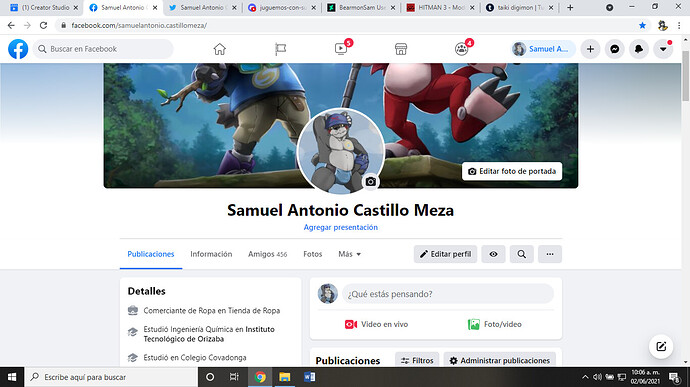
Task: Open the Pages flag icon
Action: pyautogui.click(x=280, y=49)
